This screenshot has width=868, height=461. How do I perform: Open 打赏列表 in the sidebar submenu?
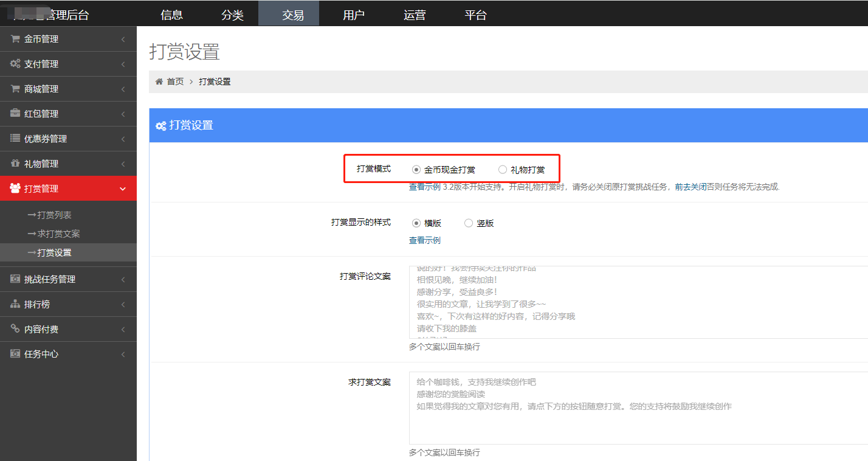click(54, 215)
